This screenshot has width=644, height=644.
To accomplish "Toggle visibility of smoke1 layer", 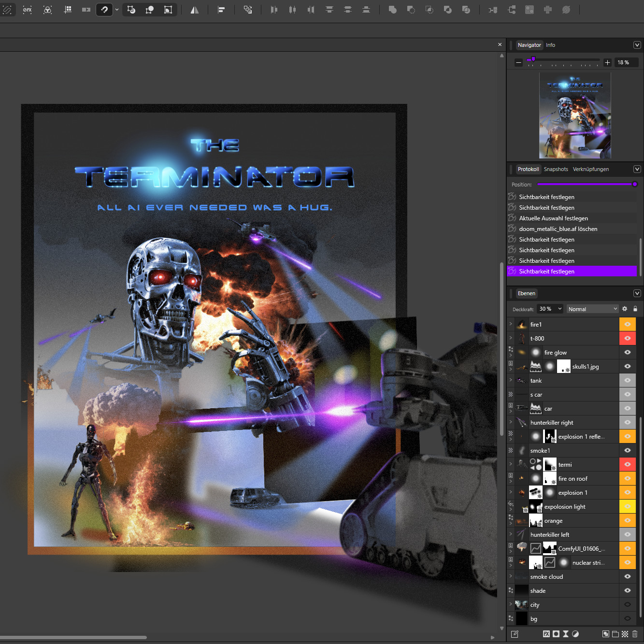I will point(628,451).
